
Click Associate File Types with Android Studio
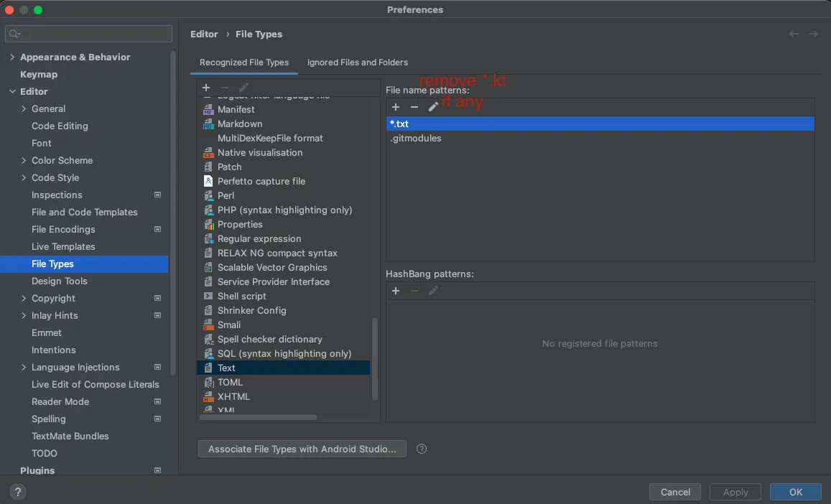(302, 449)
